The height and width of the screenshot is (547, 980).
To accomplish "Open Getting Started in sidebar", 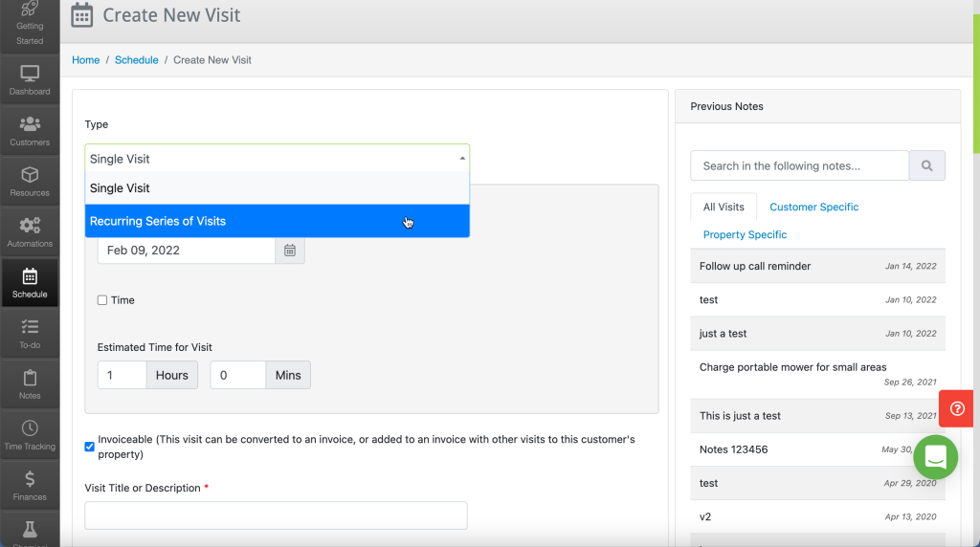I will (30, 25).
